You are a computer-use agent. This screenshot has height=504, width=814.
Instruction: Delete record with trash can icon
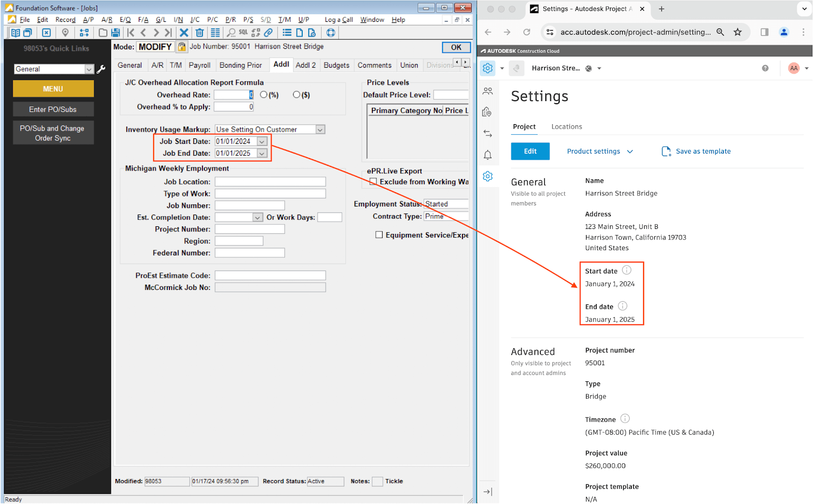[199, 33]
